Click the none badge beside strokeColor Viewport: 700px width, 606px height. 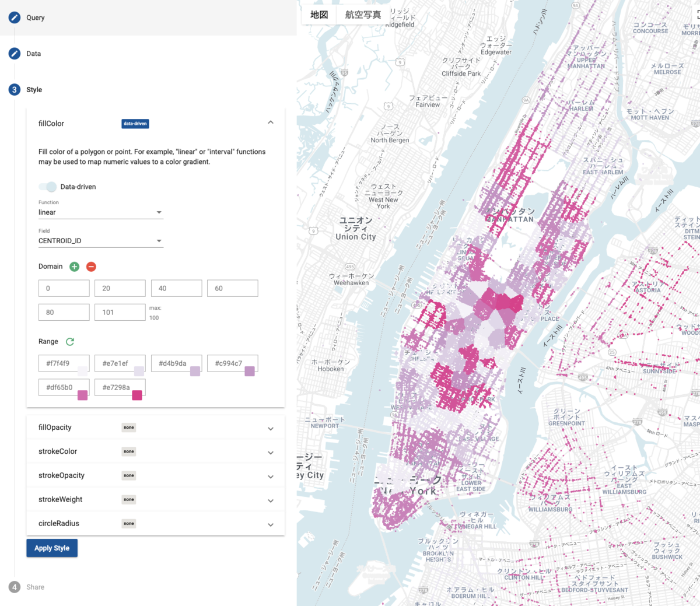(x=129, y=451)
